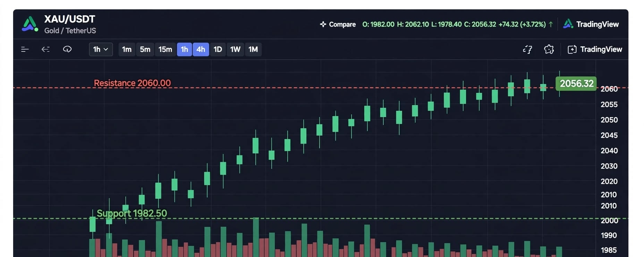
Task: Click the high value H: 2062.10
Action: (413, 24)
